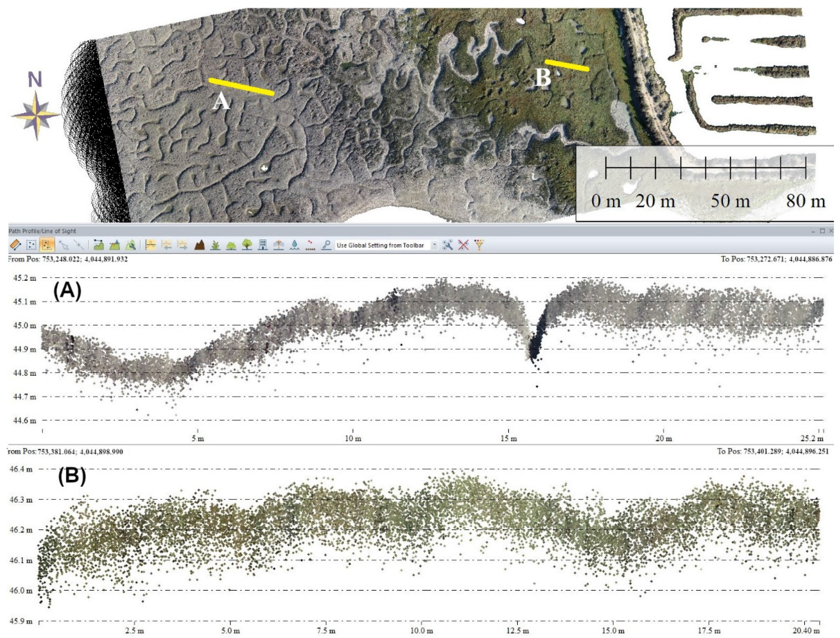The image size is (840, 638).
Task: Click the 50 m scale bar label
Action: click(x=730, y=201)
